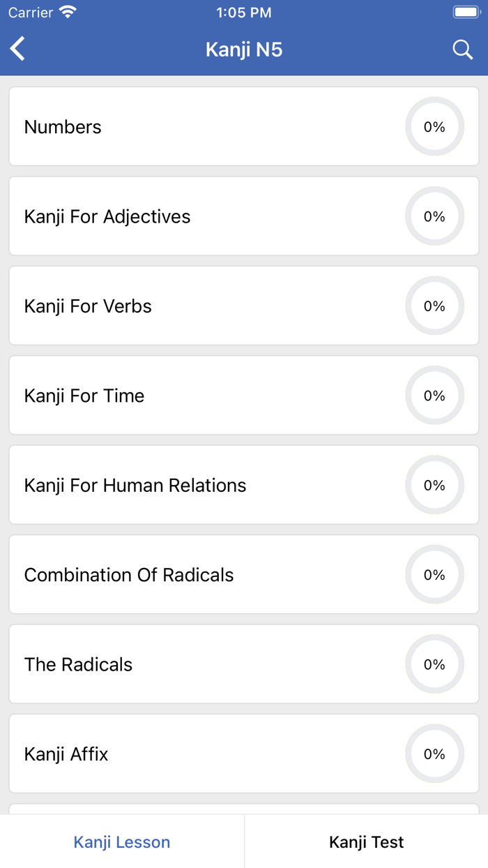Open The Radicals lesson
Image resolution: width=488 pixels, height=868 pixels.
point(78,664)
